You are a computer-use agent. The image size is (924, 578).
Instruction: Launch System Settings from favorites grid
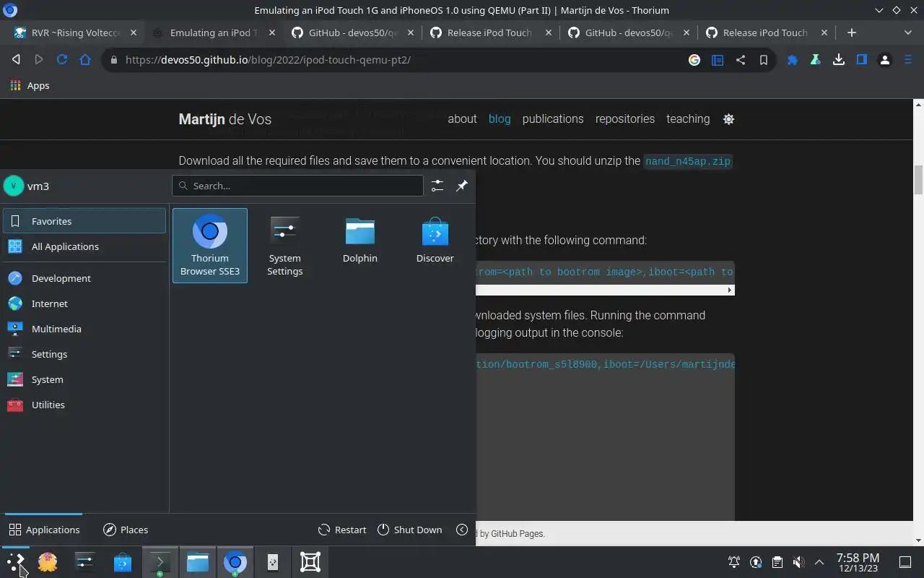tap(284, 246)
